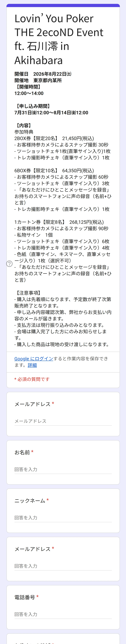Click the 開催日 2026年8月22日 line
Image resolution: width=126 pixels, height=644 pixels.
pos(43,74)
